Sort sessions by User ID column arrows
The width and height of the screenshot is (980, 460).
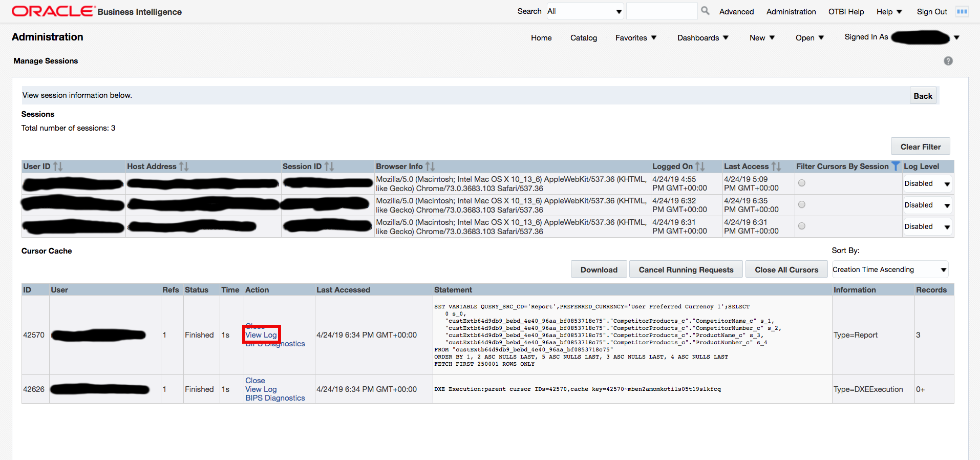(x=58, y=166)
